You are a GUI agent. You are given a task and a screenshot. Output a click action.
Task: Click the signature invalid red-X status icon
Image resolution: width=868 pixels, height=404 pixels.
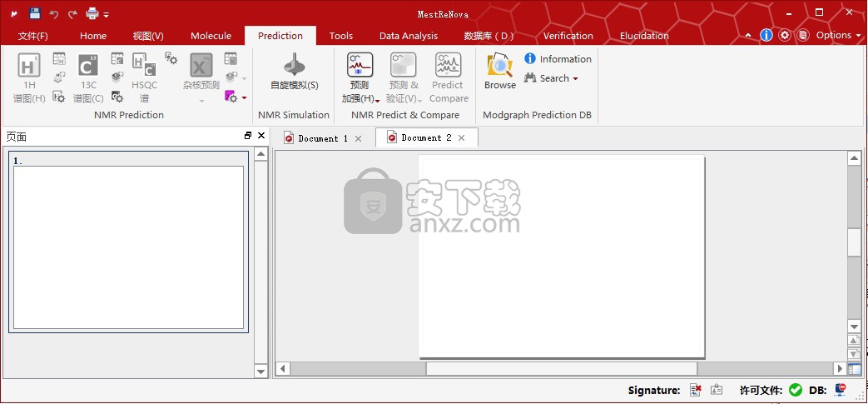pos(696,390)
